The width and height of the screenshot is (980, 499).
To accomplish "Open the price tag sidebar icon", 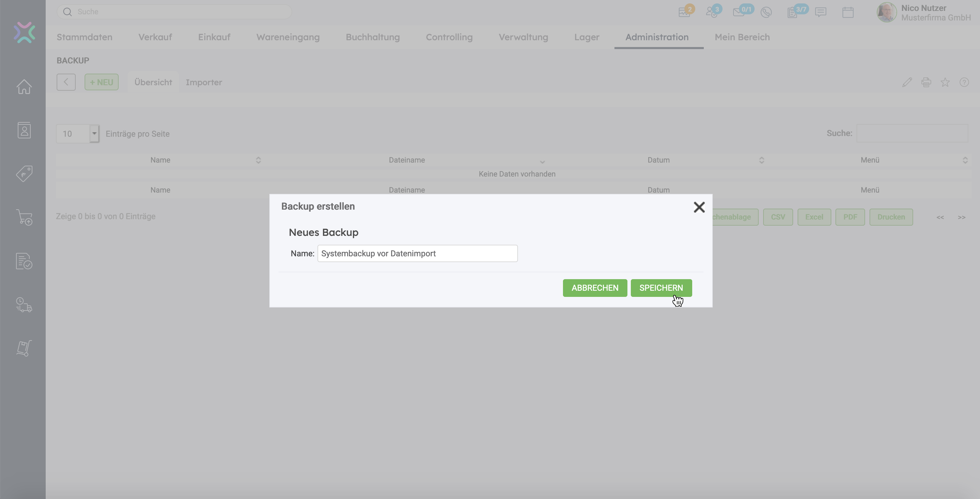I will coord(24,174).
